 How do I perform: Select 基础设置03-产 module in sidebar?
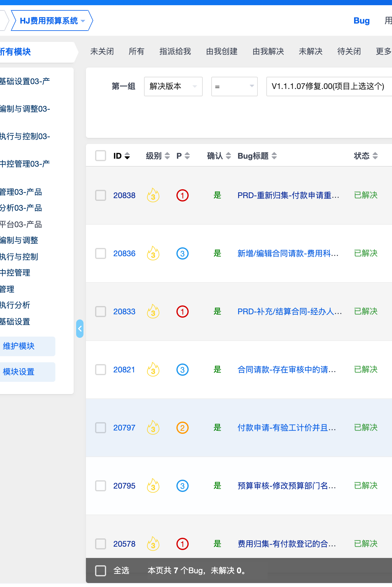pyautogui.click(x=25, y=81)
